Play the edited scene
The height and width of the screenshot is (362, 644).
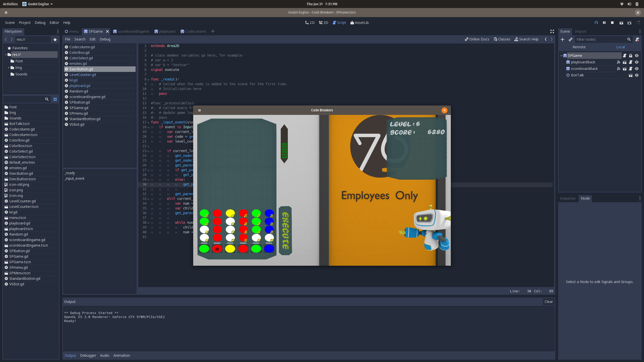click(x=621, y=23)
